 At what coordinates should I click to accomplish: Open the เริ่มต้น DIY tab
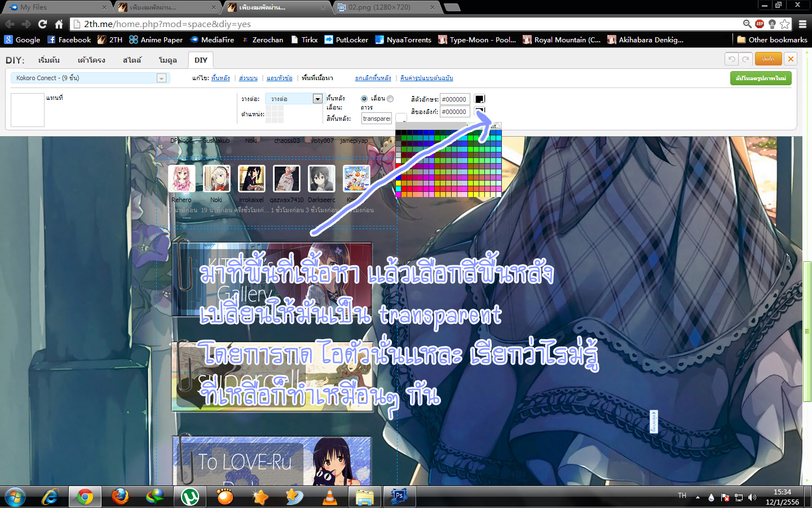49,60
